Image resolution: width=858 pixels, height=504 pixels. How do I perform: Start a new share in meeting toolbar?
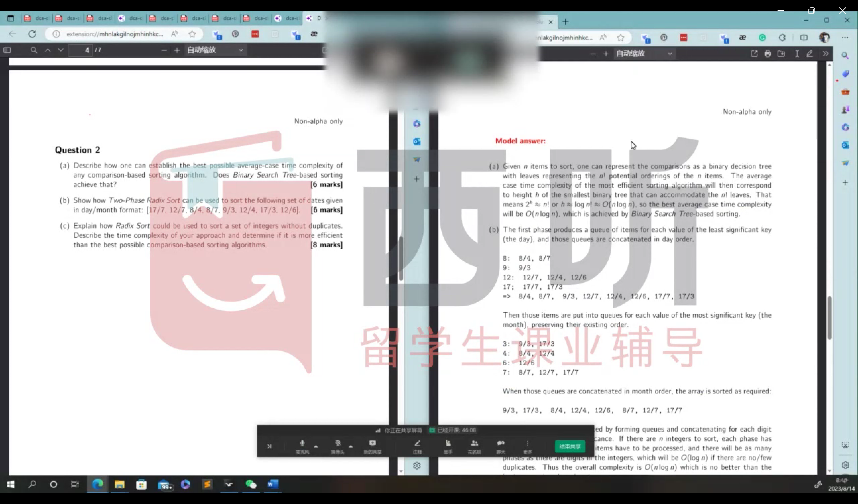pos(372,446)
